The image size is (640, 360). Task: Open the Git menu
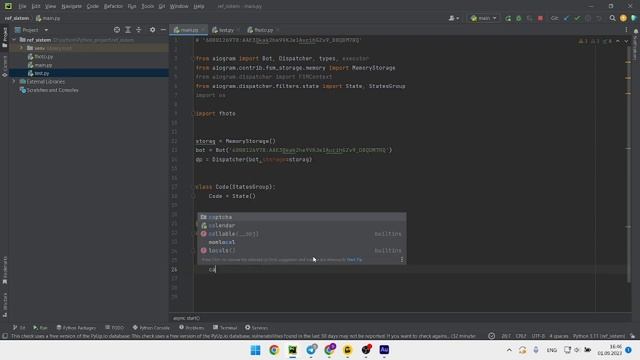162,6
